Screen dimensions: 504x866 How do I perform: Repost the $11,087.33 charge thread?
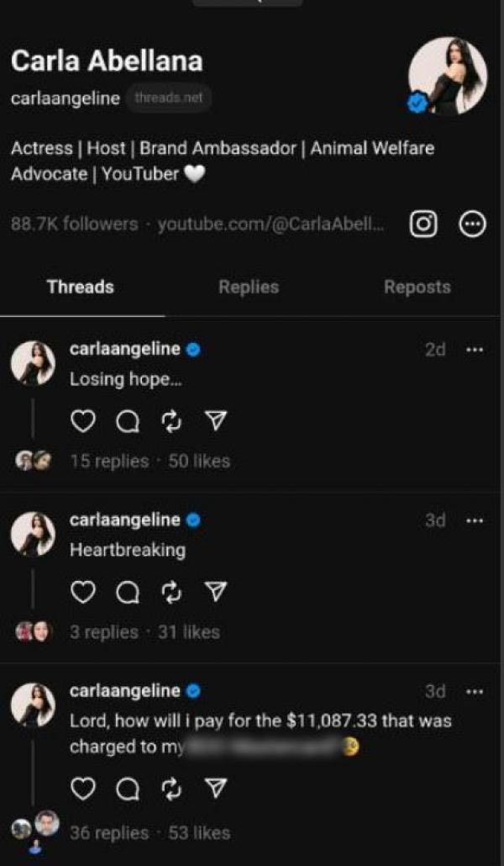click(x=171, y=789)
